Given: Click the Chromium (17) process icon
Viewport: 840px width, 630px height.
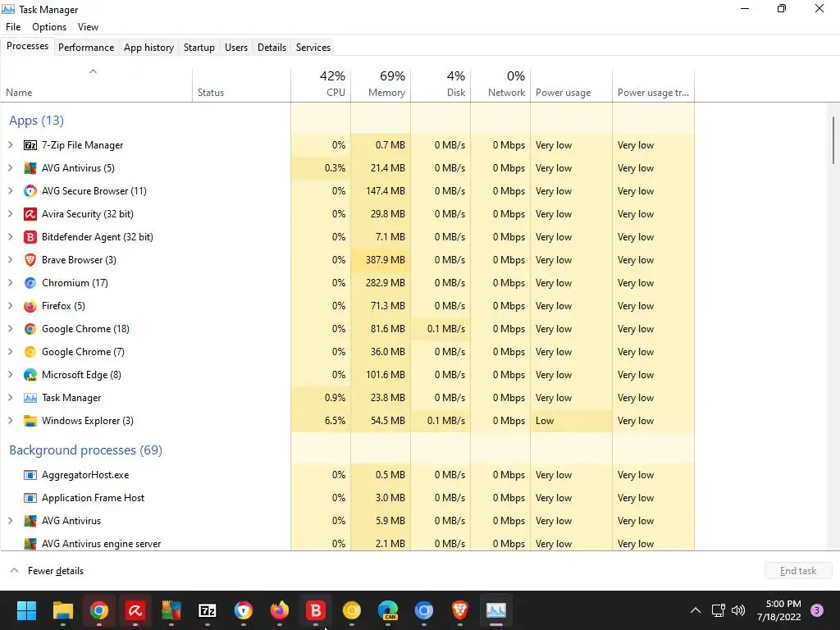Looking at the screenshot, I should (30, 283).
